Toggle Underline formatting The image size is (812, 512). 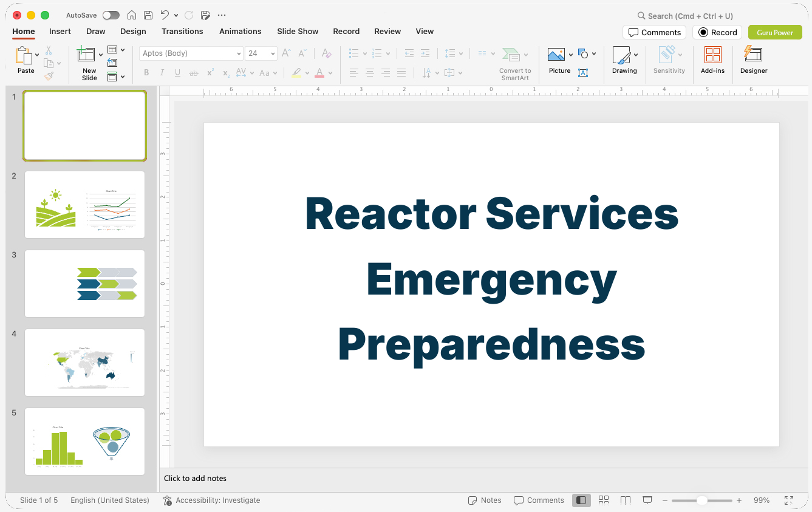[177, 73]
